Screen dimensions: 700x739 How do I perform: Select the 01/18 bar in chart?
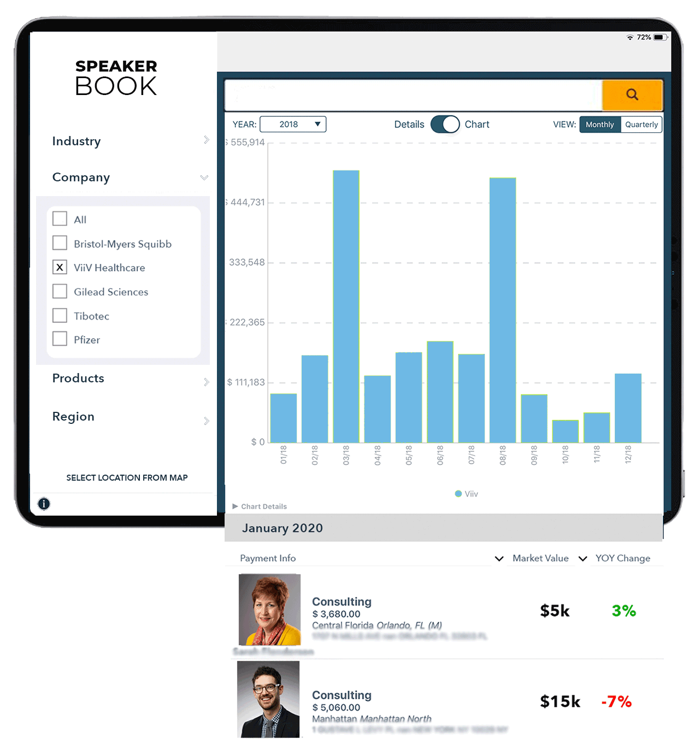[284, 418]
